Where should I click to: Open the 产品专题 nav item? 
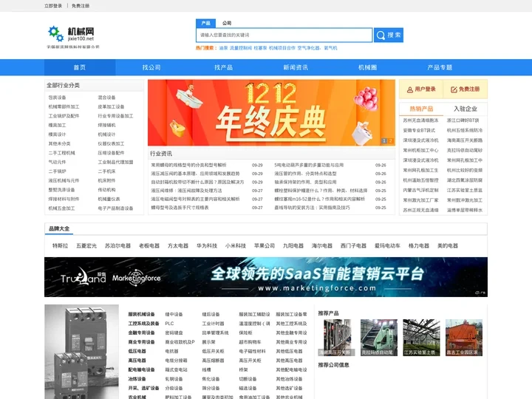point(440,67)
